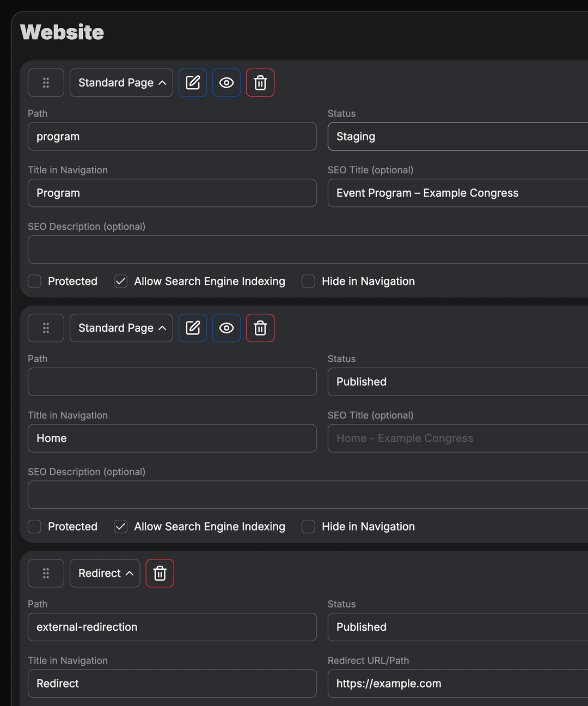The width and height of the screenshot is (588, 706).
Task: Click Title in Navigation field with Program
Action: tap(172, 193)
